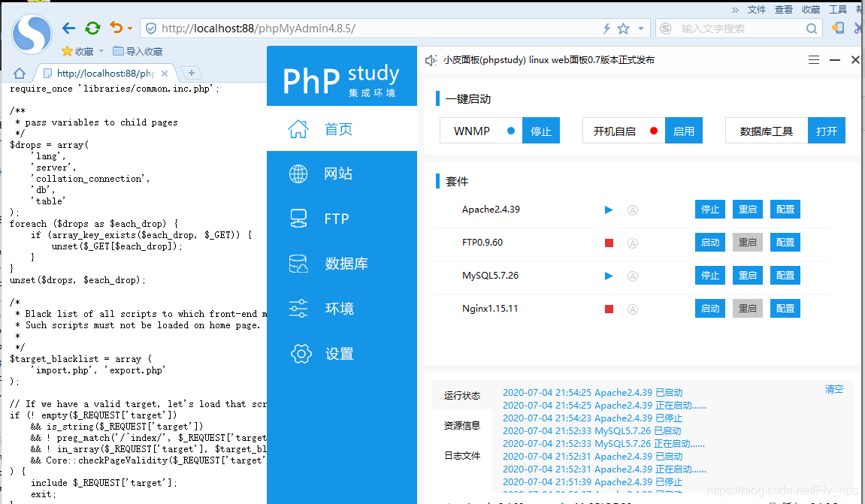Viewport: 865px width, 504px height.
Task: Click FTP stopped red square indicator
Action: [x=609, y=243]
